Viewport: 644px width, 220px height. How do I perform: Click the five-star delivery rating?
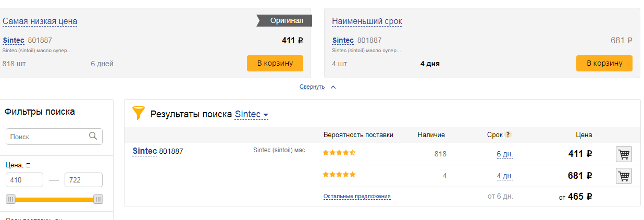pyautogui.click(x=339, y=174)
